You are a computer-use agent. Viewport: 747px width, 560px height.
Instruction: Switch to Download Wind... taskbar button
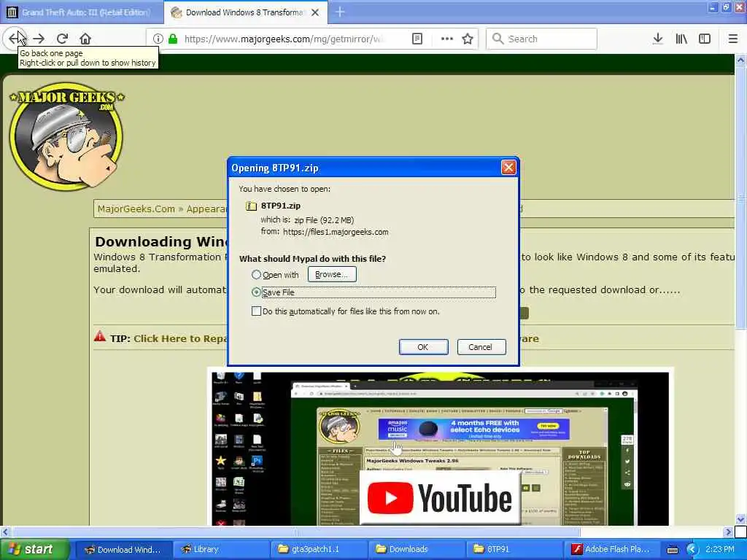tap(123, 550)
